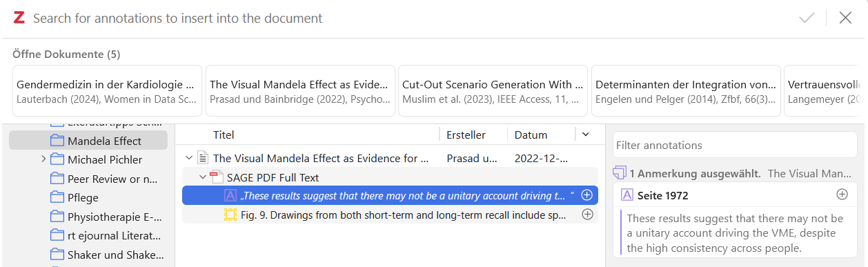Sort items by the Titel column header
868x267 pixels.
point(224,135)
